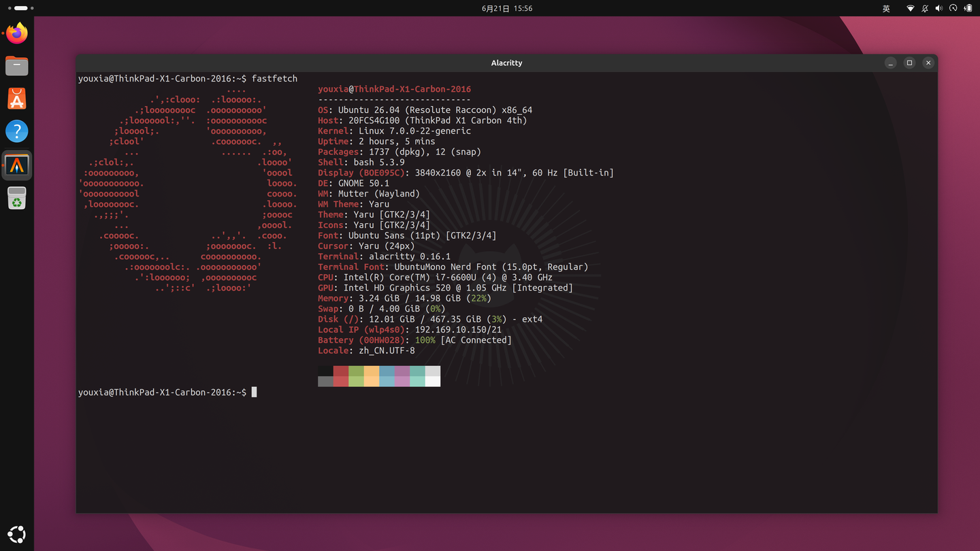Screen dimensions: 980x551
Task: Click the locale value "zh_CN.UTF-8"
Action: [387, 351]
